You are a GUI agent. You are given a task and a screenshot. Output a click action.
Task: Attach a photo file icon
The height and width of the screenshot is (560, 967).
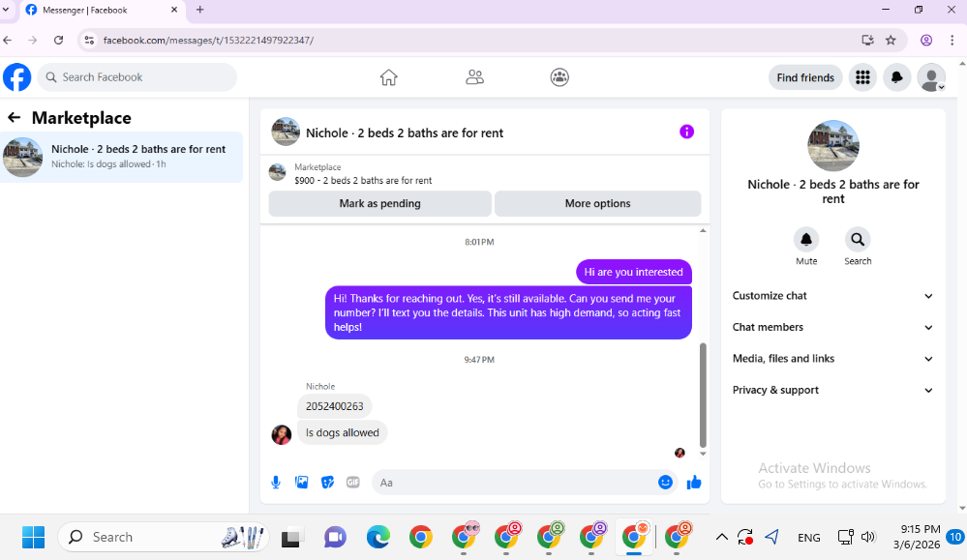(302, 483)
